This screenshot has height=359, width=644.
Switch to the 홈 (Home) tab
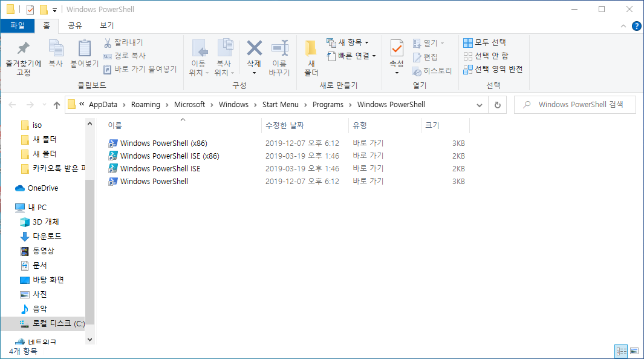[x=47, y=25]
